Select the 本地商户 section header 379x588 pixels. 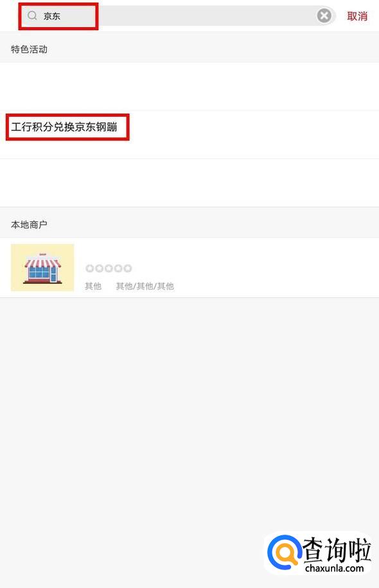click(x=29, y=225)
